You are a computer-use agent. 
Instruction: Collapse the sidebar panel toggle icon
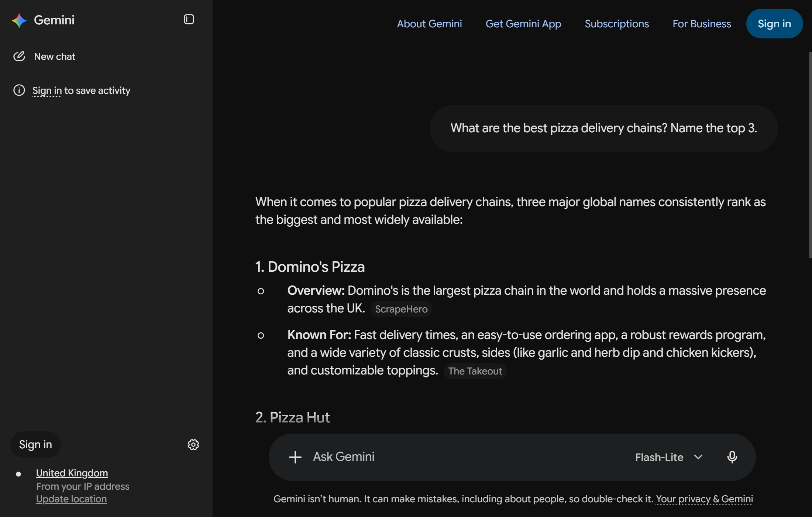(x=189, y=19)
